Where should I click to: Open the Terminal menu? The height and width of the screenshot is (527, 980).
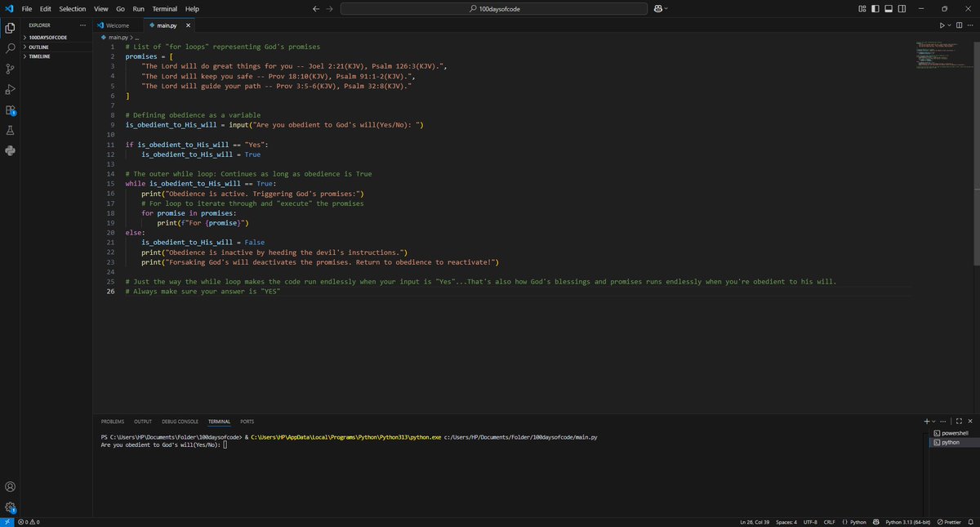[x=166, y=8]
